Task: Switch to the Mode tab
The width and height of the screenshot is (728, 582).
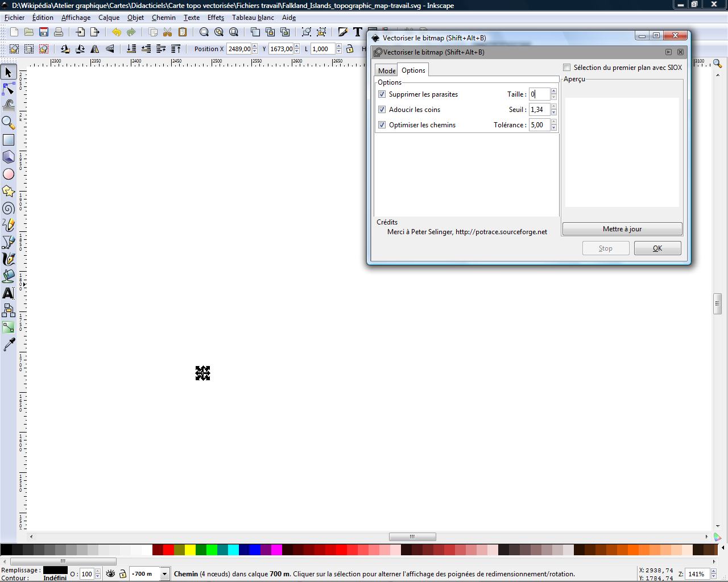Action: pyautogui.click(x=386, y=70)
